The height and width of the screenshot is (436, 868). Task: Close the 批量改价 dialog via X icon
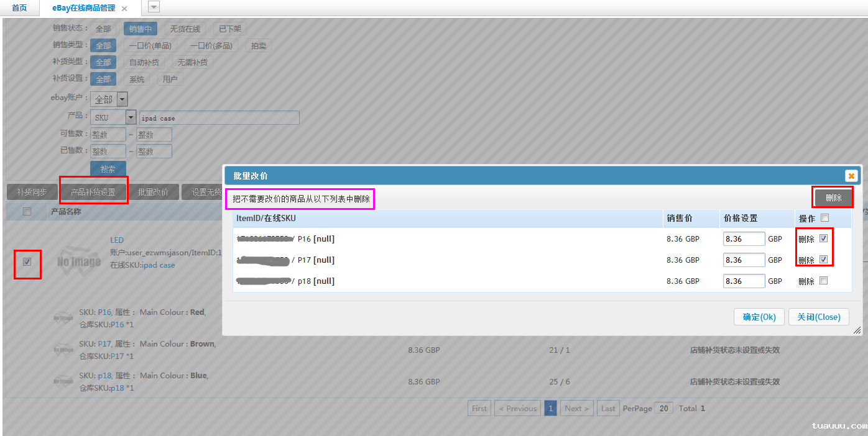click(851, 175)
